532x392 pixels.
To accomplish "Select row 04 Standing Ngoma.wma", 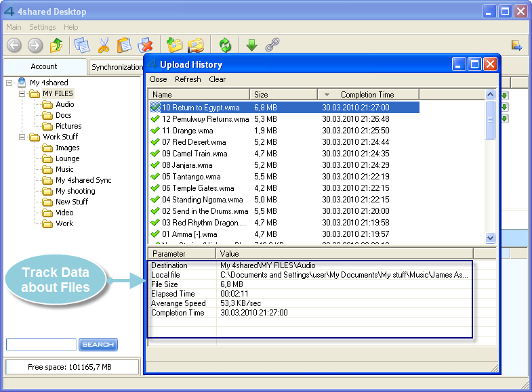I will coord(284,200).
